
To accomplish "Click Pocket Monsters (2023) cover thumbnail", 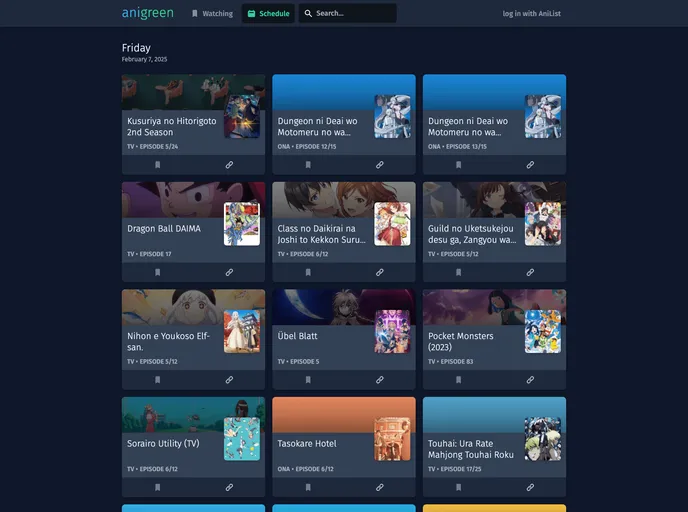I will click(x=543, y=332).
